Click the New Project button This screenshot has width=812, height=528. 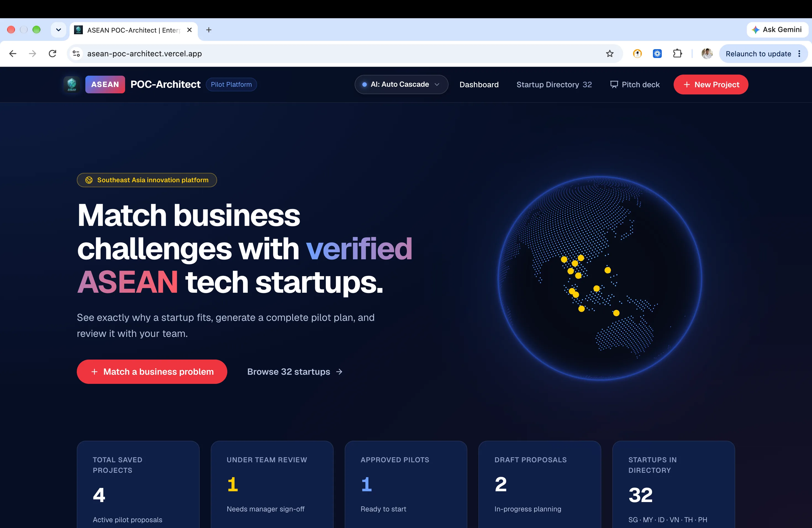[711, 85]
